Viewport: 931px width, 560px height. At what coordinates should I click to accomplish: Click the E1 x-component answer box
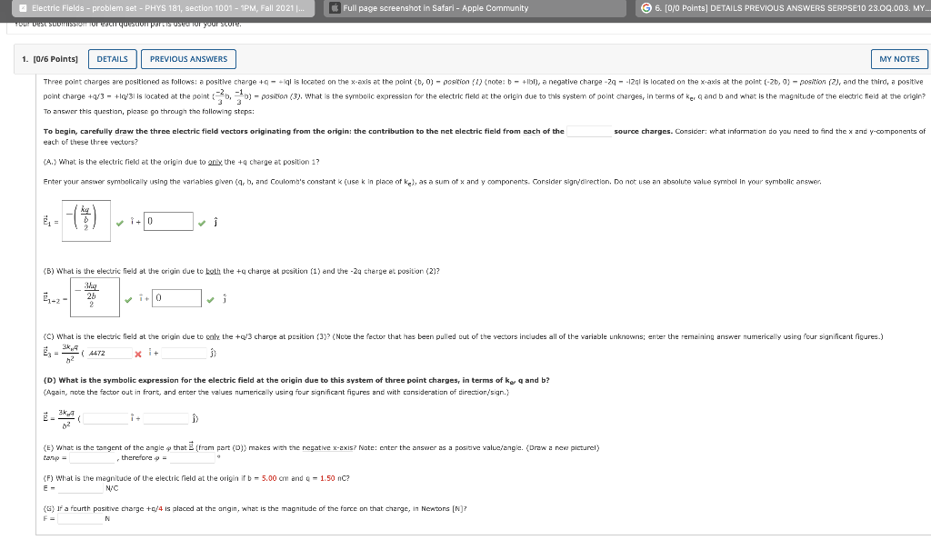pyautogui.click(x=86, y=221)
